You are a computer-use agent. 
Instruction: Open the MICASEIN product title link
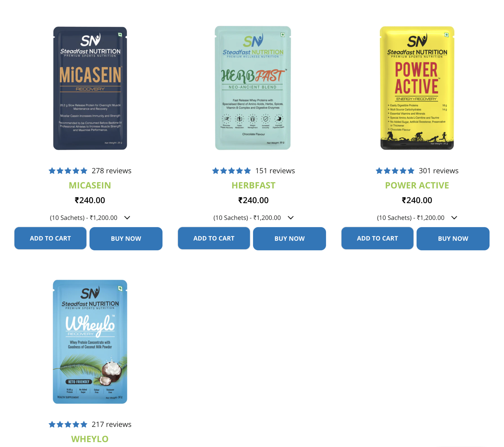click(x=90, y=185)
